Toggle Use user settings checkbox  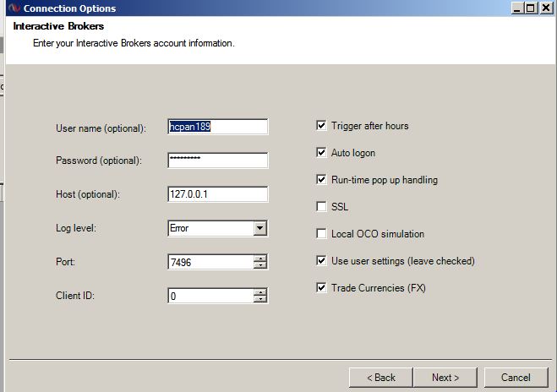[321, 260]
